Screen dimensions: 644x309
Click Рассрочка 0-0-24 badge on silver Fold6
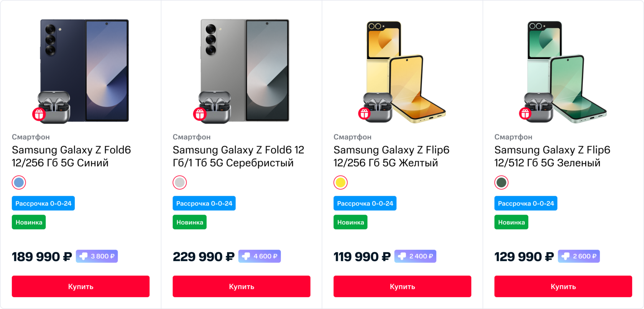[204, 203]
